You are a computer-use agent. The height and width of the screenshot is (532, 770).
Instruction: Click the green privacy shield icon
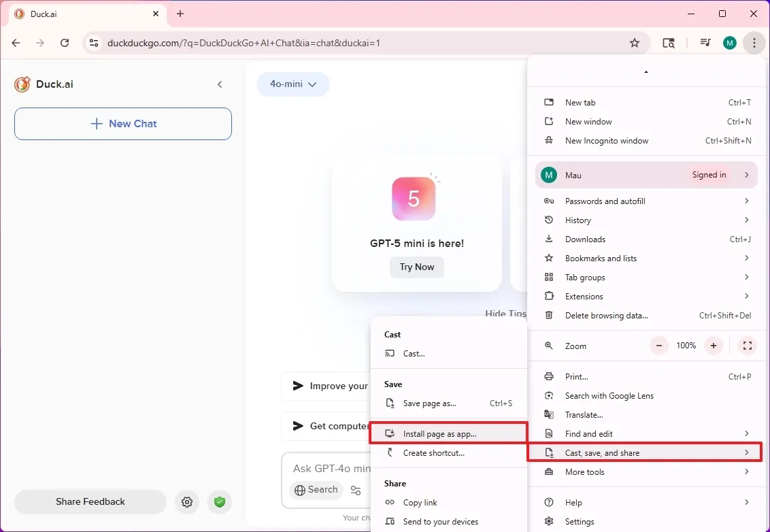[x=219, y=501]
